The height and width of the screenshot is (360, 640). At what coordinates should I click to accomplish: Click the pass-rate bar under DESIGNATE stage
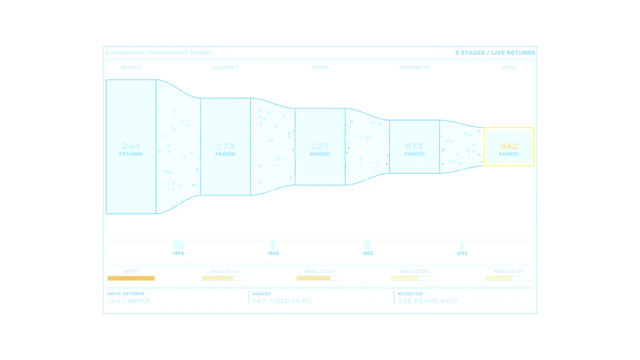point(414,278)
